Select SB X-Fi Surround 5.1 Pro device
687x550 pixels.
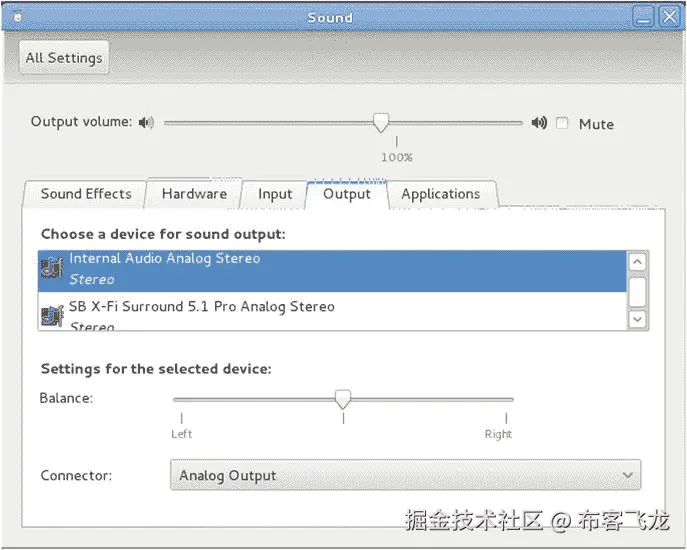pos(332,311)
